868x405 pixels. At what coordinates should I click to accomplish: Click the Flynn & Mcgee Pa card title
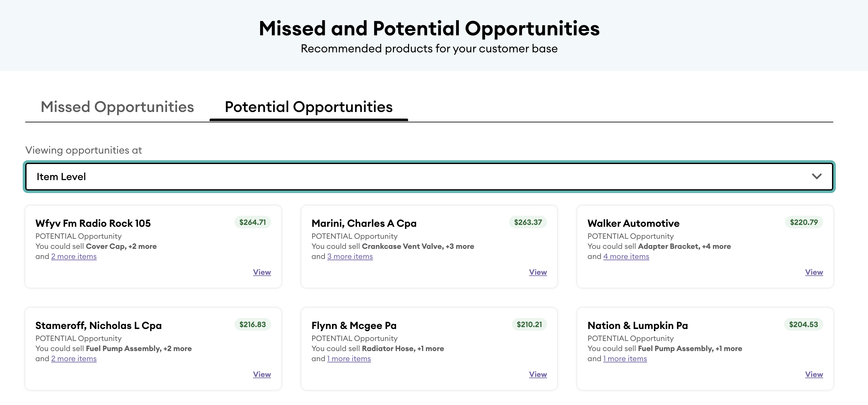(x=354, y=326)
